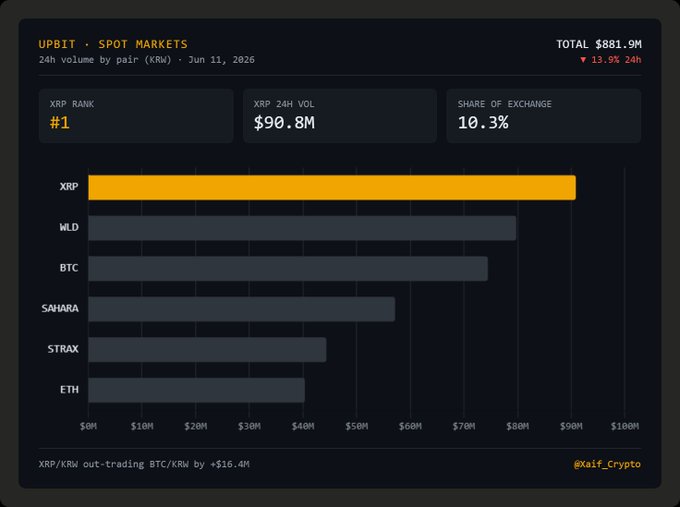Click the $90M axis label
Image resolution: width=680 pixels, height=507 pixels.
(x=571, y=426)
